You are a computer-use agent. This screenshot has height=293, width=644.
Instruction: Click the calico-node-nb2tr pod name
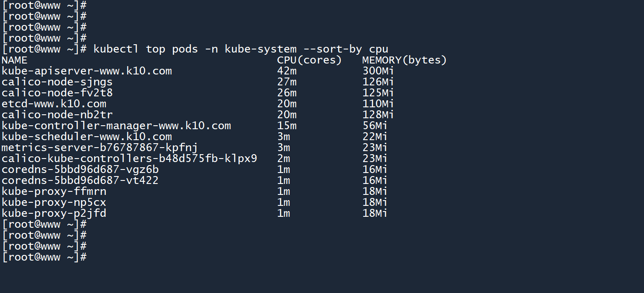coord(57,115)
